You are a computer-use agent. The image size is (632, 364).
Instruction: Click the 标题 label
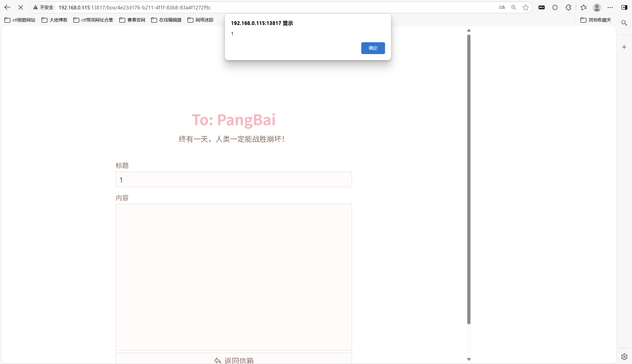click(122, 165)
